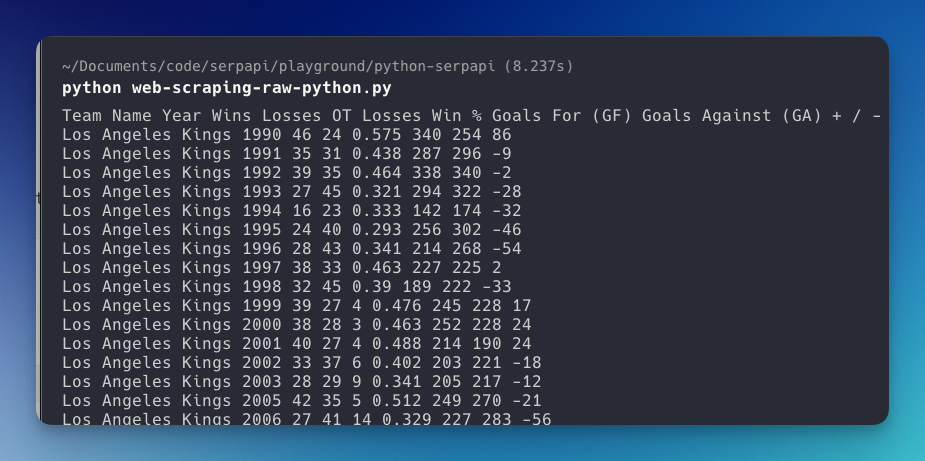Select the Los Angeles Kings 1997 row
Viewport: 925px width, 461px height.
tap(281, 268)
